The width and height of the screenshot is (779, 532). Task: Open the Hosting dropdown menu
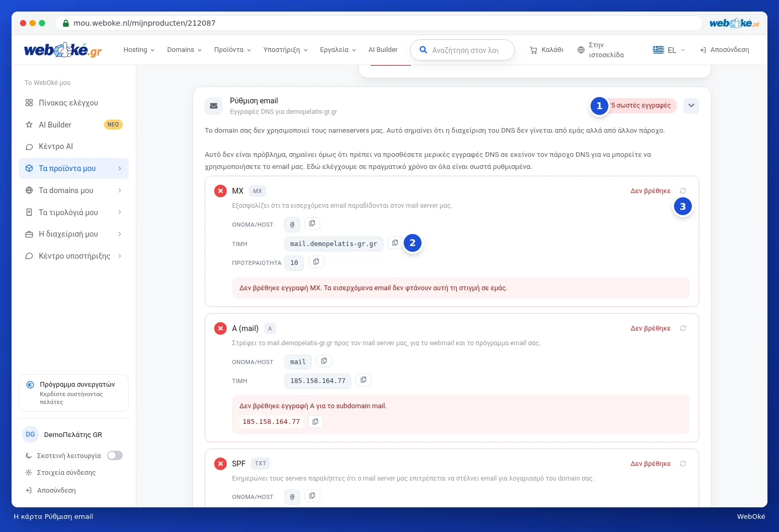(x=139, y=50)
